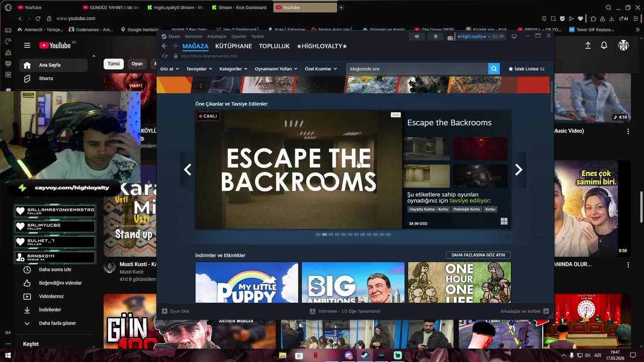Click YouTube create upload icon
This screenshot has height=362, width=644.
(588, 45)
